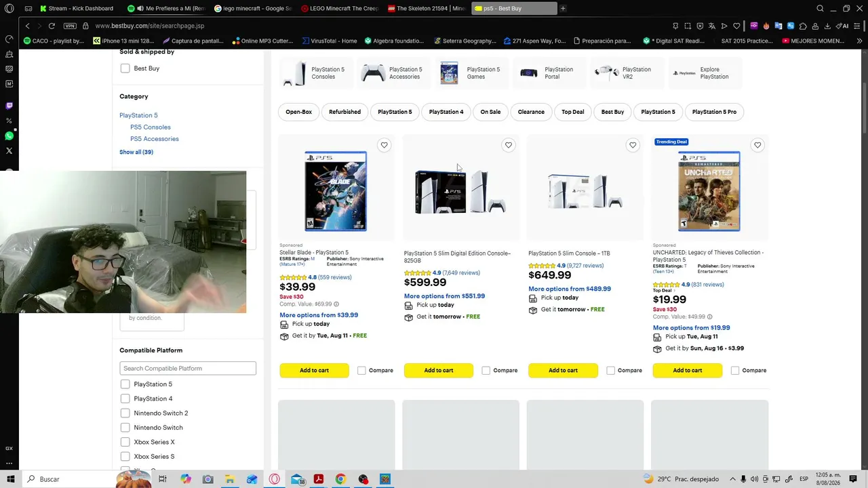Screen dimensions: 868x488
Task: Add PS5 Slim Console 1TB to cart
Action: [x=563, y=370]
